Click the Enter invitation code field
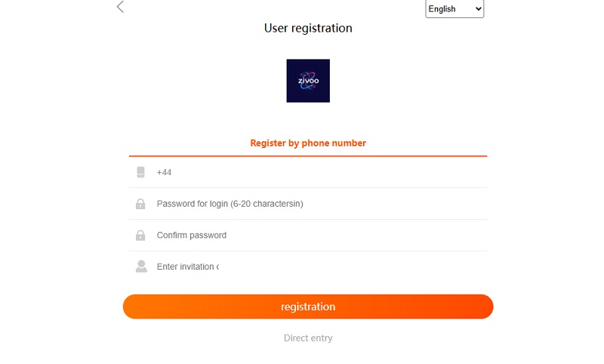The height and width of the screenshot is (364, 604). 188,267
